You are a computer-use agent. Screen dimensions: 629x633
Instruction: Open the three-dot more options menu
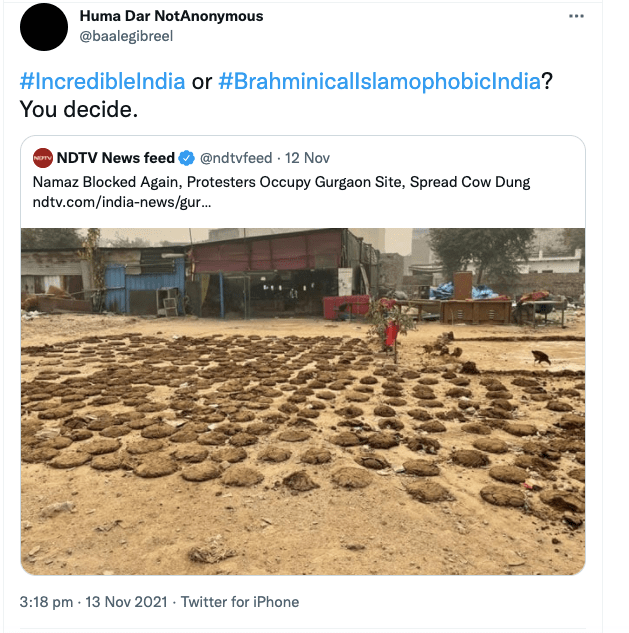(576, 17)
